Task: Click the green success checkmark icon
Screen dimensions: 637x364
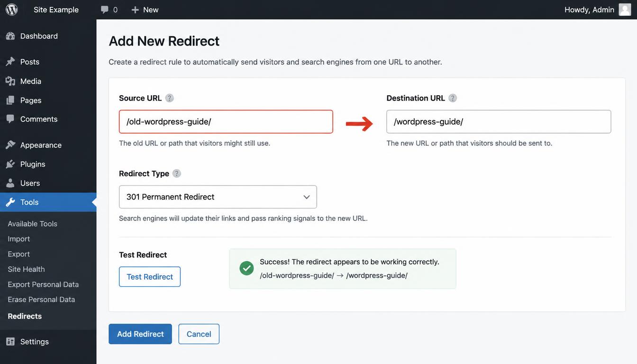Action: click(x=246, y=268)
